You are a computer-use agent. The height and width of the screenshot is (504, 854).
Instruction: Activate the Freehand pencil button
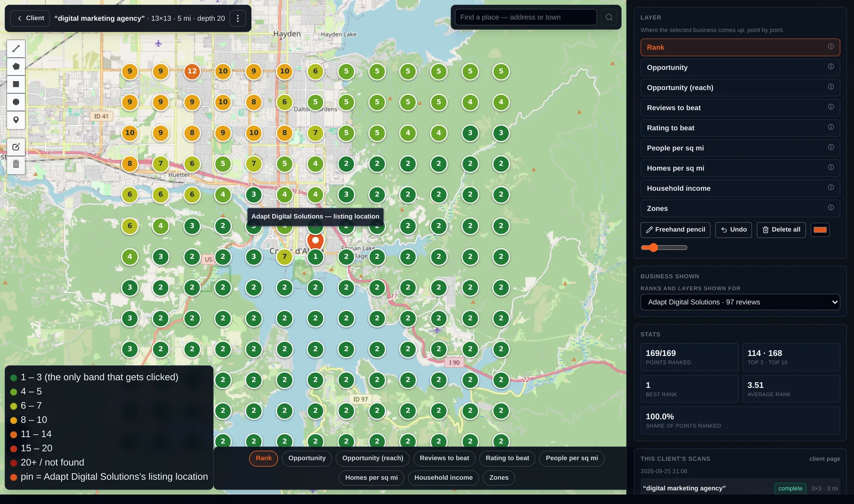tap(675, 230)
